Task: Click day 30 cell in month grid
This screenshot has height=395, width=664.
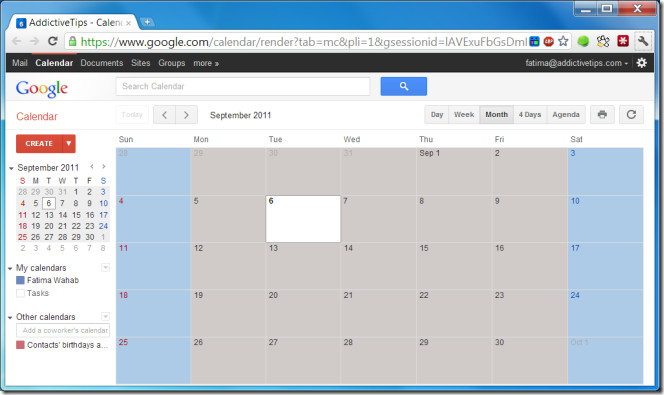Action: [x=529, y=361]
